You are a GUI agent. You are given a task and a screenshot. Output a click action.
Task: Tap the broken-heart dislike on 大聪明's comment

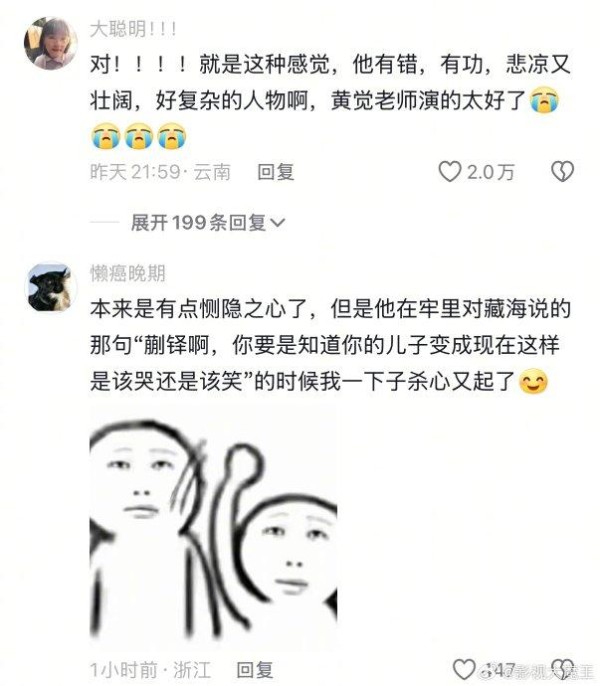point(562,172)
